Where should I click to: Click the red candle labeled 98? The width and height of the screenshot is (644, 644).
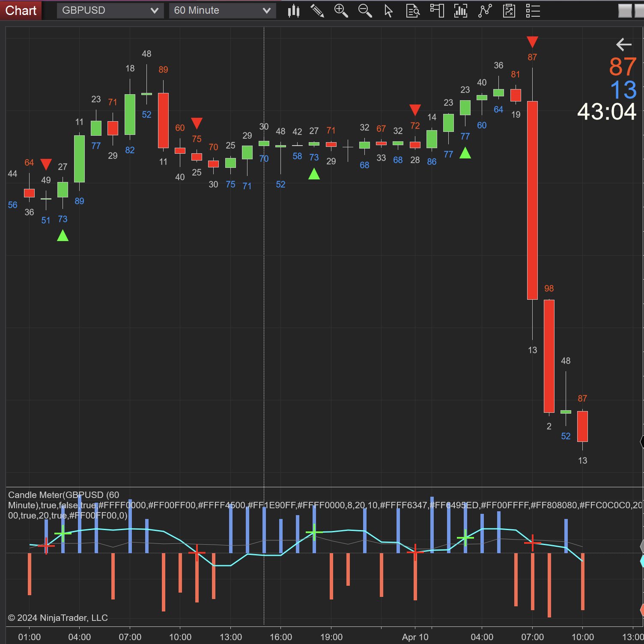tap(549, 356)
